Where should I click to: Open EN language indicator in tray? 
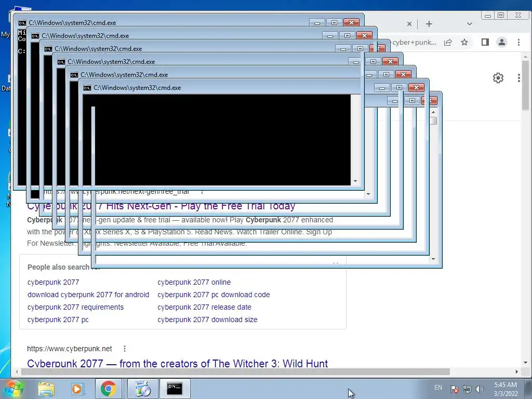tap(438, 388)
